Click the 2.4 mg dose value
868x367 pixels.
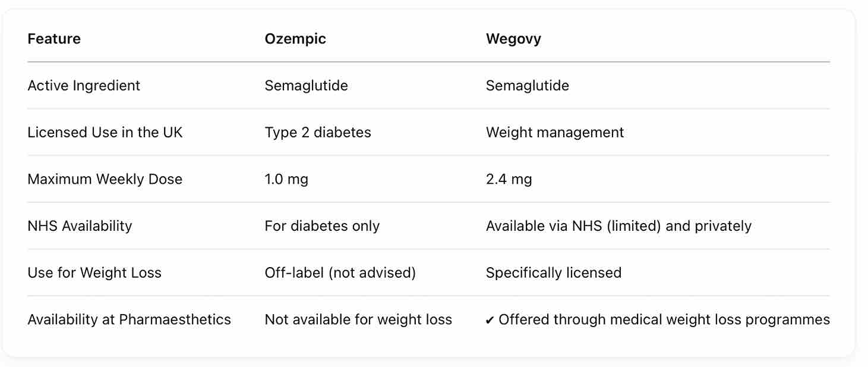click(x=509, y=179)
